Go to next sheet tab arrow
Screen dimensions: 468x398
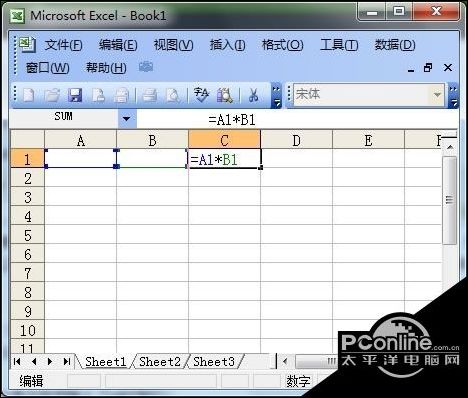point(50,361)
